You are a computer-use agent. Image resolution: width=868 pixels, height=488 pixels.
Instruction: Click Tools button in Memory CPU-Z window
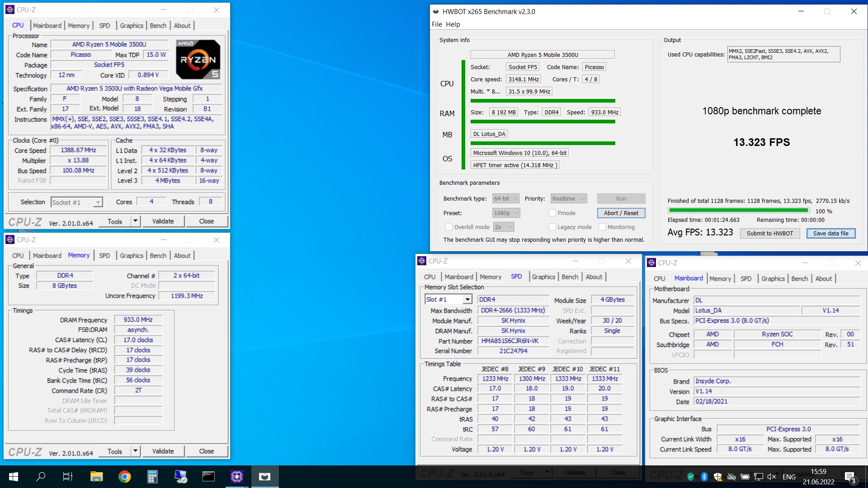pyautogui.click(x=115, y=451)
